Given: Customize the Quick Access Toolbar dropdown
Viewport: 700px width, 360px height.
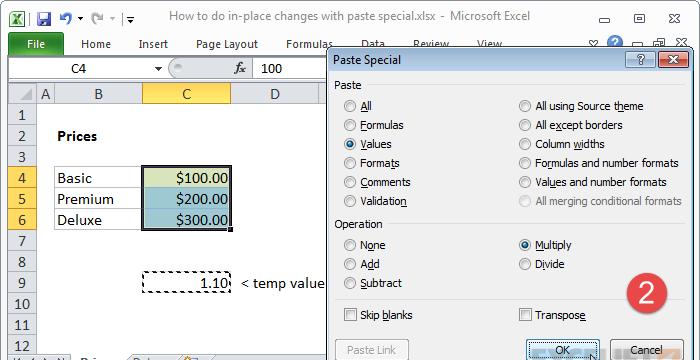Looking at the screenshot, I should coord(130,19).
